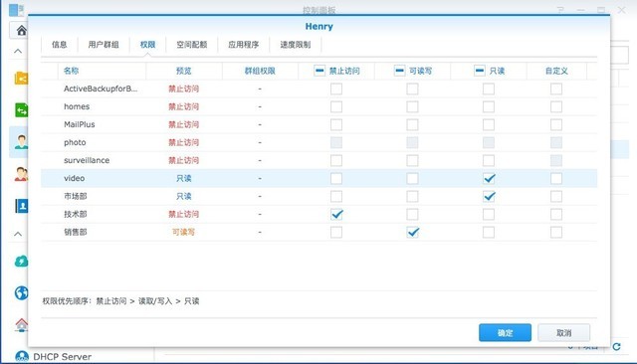The image size is (637, 364).
Task: Open the DHCP Server sidebar entry
Action: point(53,357)
